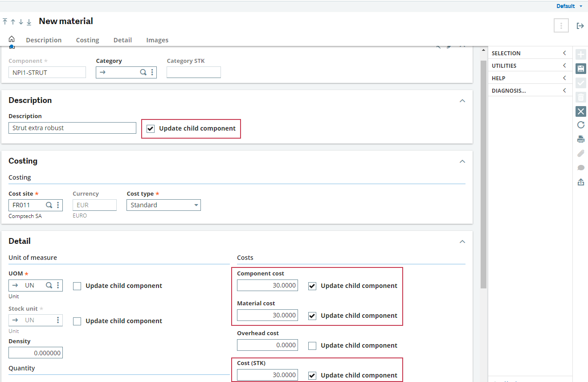
Task: Open Cost site field actions dots
Action: (x=58, y=205)
